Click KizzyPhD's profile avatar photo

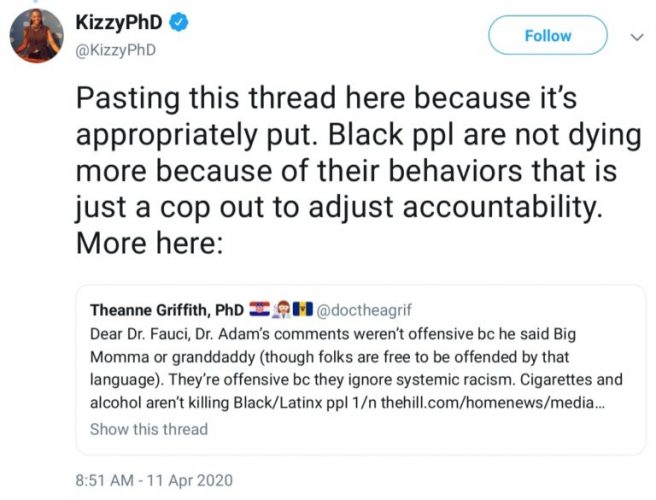[x=38, y=37]
